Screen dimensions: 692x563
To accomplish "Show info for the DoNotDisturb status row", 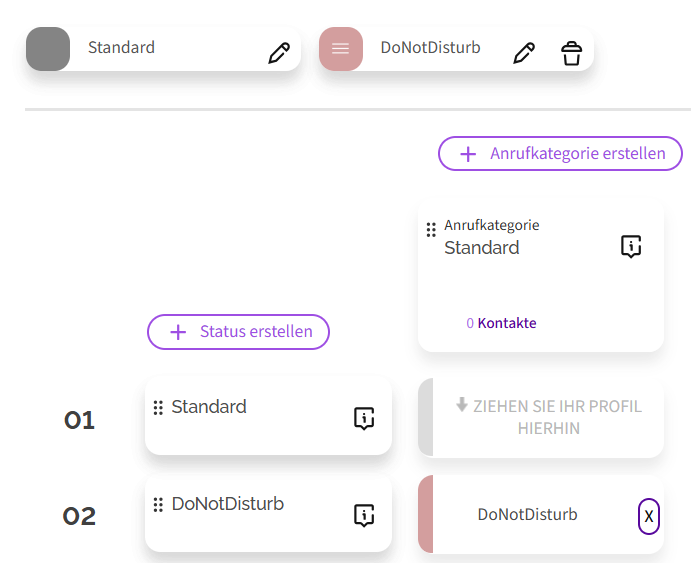I will click(364, 515).
